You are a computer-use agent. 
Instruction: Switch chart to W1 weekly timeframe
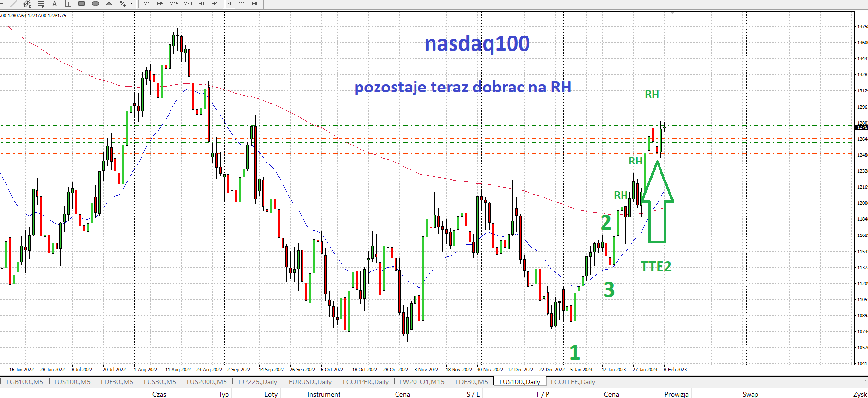(243, 3)
